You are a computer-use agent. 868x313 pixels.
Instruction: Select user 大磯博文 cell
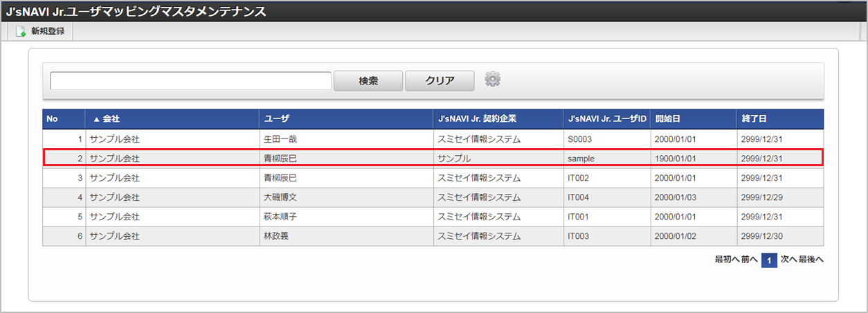(x=347, y=197)
